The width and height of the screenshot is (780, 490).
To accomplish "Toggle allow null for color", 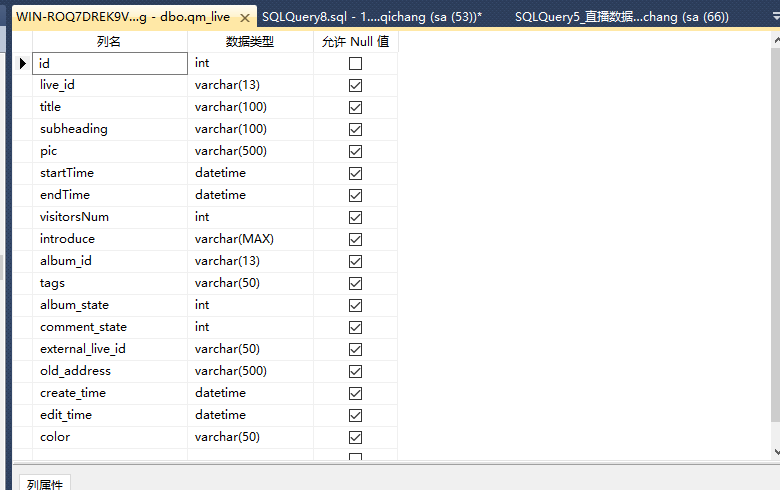I will pyautogui.click(x=355, y=437).
